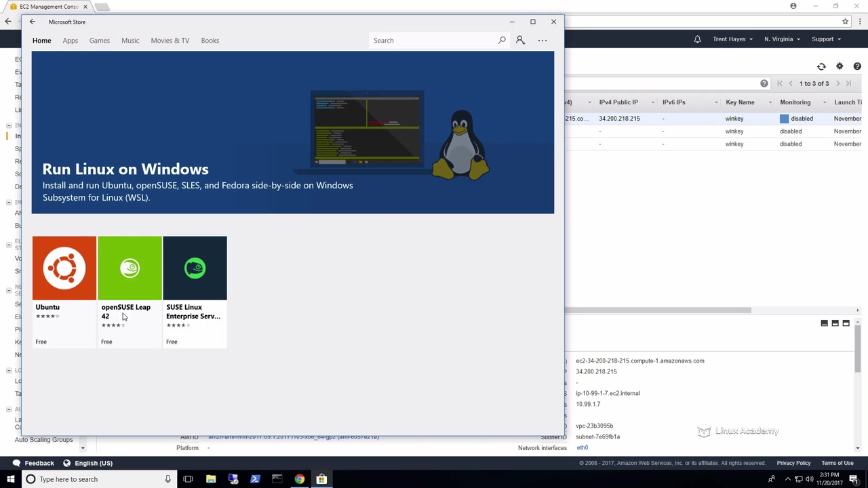Screen dimensions: 868x488
Task: Split the EC2 details pane evenly
Action: pos(835,323)
